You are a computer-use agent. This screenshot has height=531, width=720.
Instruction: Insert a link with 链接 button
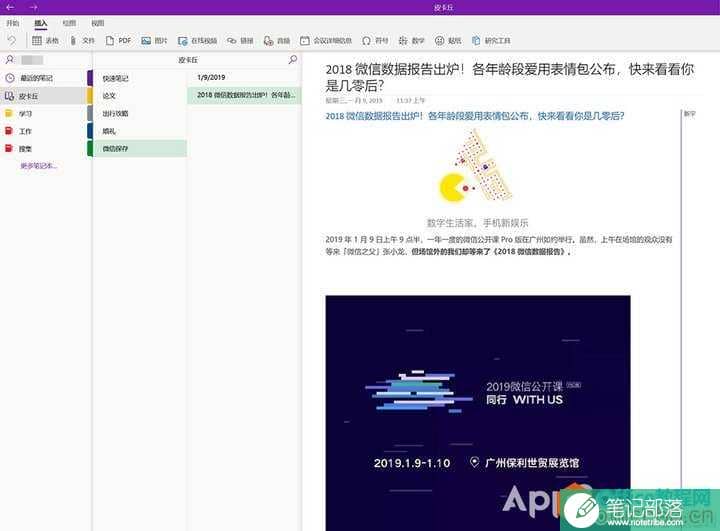[x=240, y=41]
